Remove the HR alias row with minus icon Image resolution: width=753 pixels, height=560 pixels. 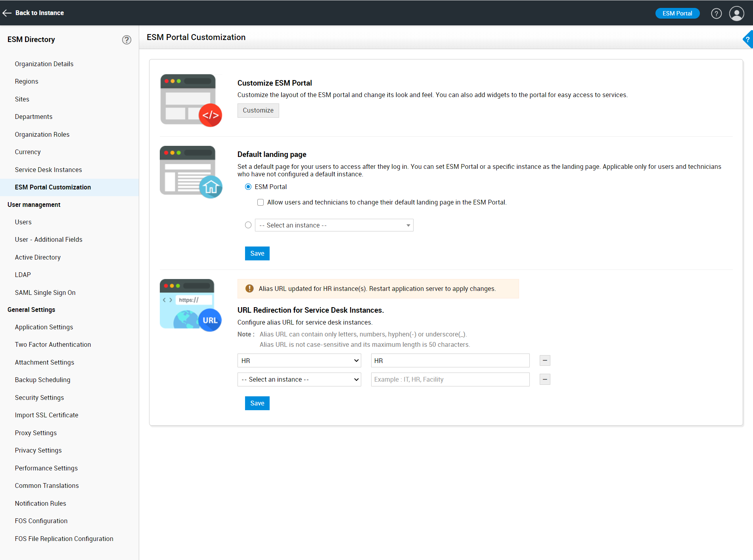click(545, 361)
